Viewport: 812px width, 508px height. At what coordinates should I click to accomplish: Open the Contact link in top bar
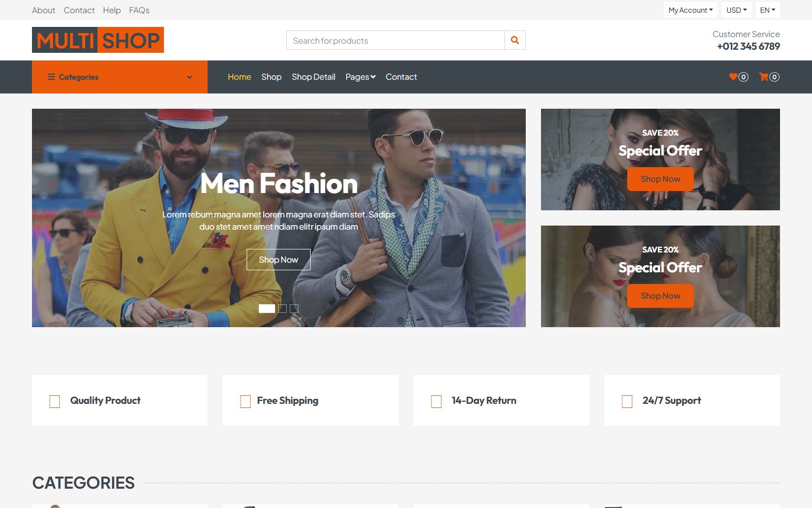(79, 10)
